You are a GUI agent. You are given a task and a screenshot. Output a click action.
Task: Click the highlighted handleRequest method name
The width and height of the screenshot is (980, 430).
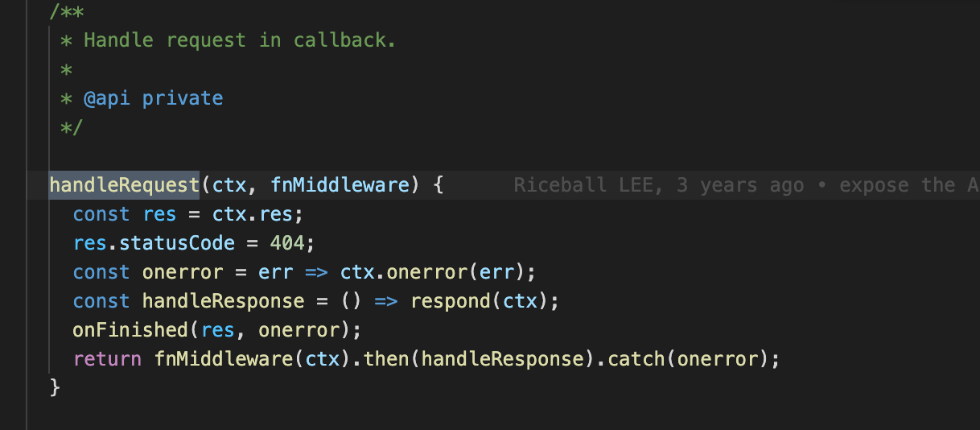click(x=124, y=185)
